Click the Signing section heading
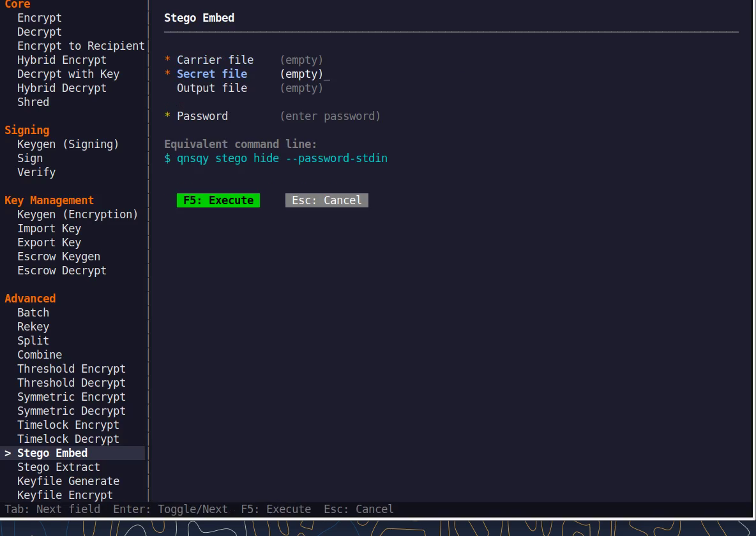 (27, 130)
